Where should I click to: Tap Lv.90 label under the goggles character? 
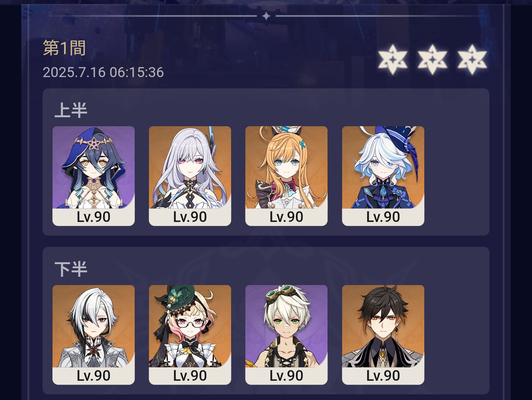click(286, 376)
